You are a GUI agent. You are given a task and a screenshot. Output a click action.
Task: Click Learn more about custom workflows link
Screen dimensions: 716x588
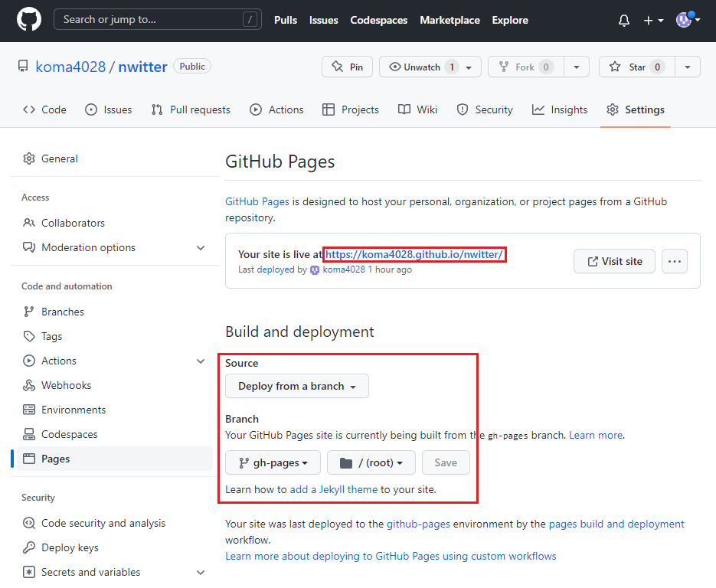(x=391, y=556)
